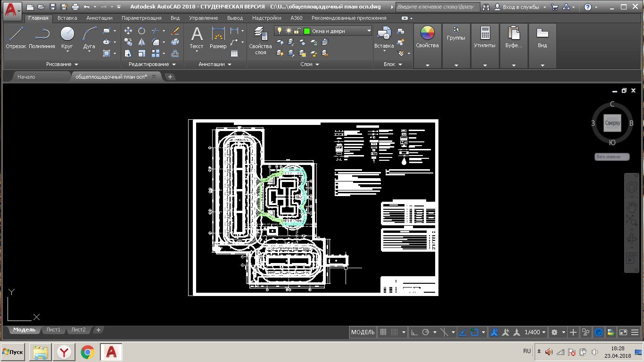This screenshot has width=644, height=362.
Task: Switch to the Аннотации ribbon tab
Action: [x=99, y=18]
